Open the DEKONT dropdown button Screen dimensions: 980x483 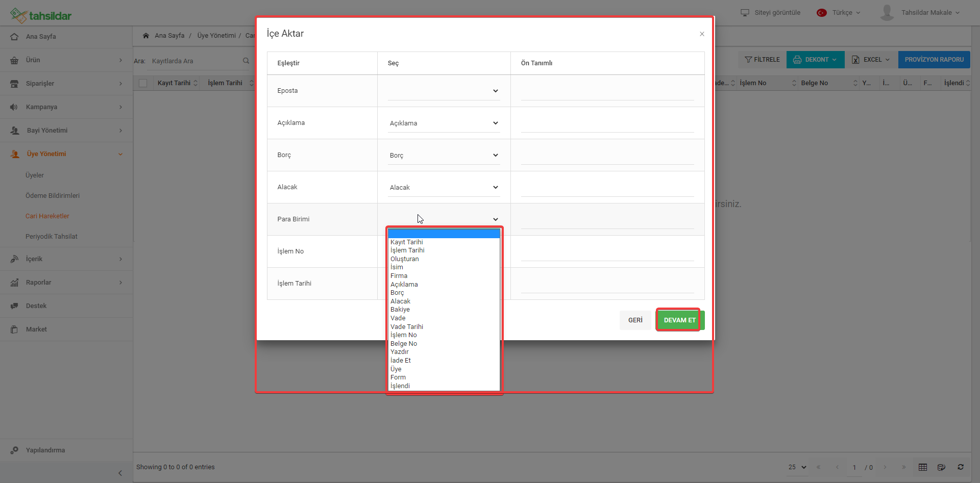click(x=815, y=60)
